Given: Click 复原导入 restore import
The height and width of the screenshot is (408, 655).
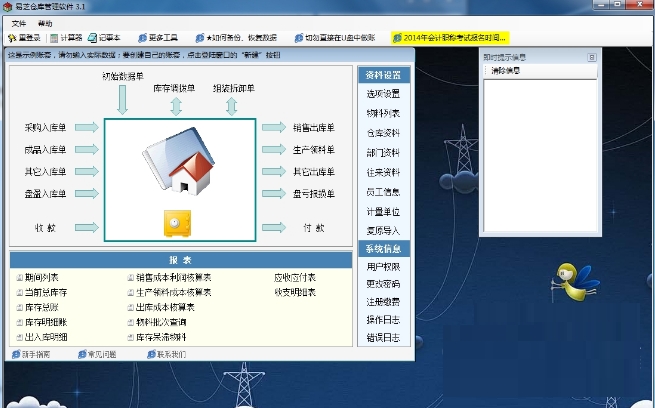Looking at the screenshot, I should [x=383, y=231].
